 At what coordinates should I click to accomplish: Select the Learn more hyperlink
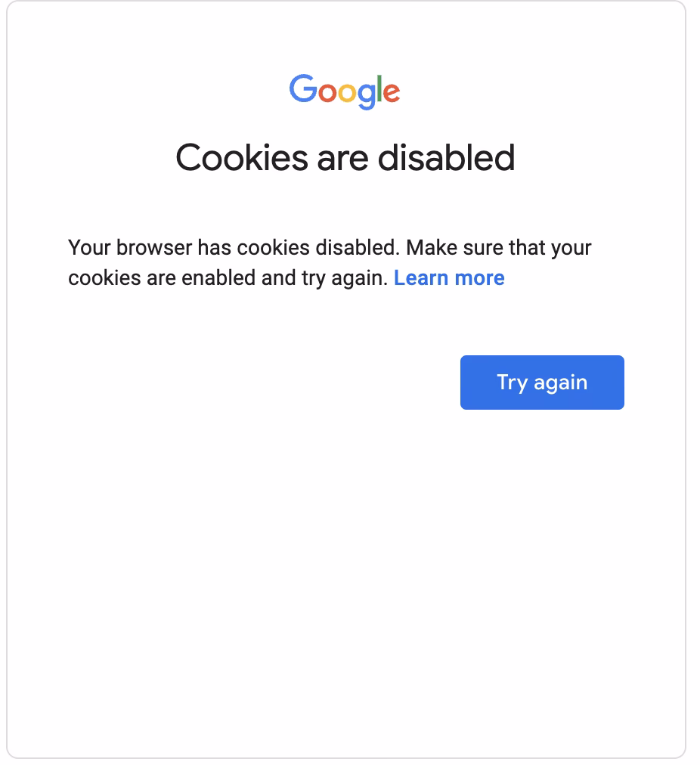(x=449, y=277)
